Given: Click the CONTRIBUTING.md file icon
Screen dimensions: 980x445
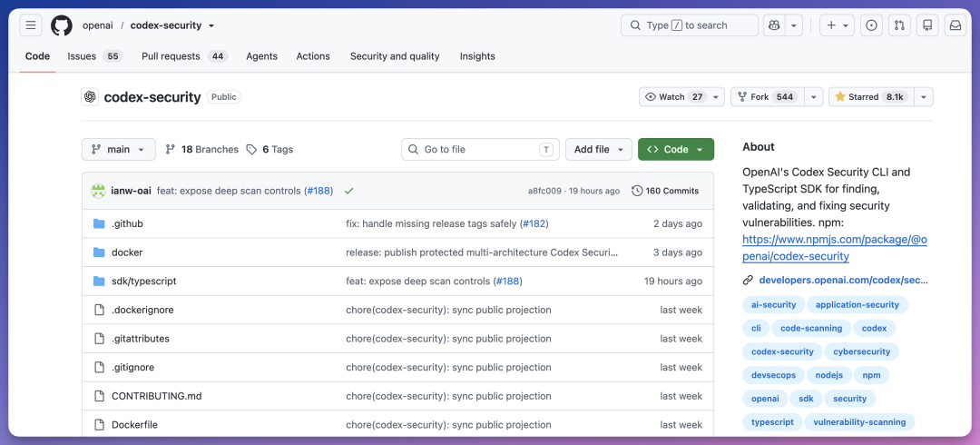Looking at the screenshot, I should coord(99,396).
